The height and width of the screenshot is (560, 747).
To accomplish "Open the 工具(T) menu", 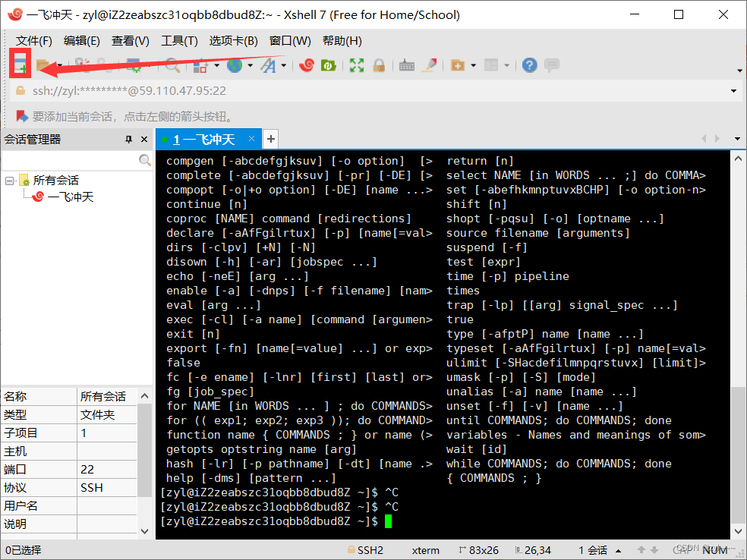I will click(179, 41).
